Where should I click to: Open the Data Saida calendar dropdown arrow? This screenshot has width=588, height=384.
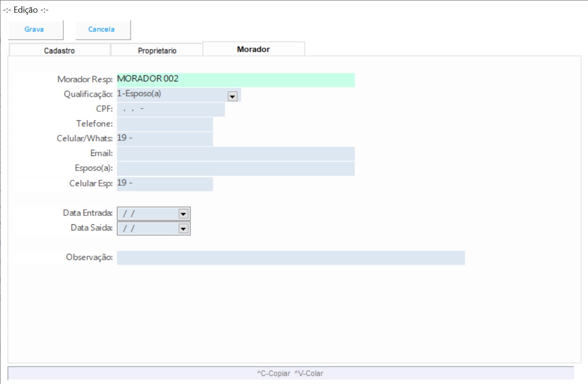(183, 228)
